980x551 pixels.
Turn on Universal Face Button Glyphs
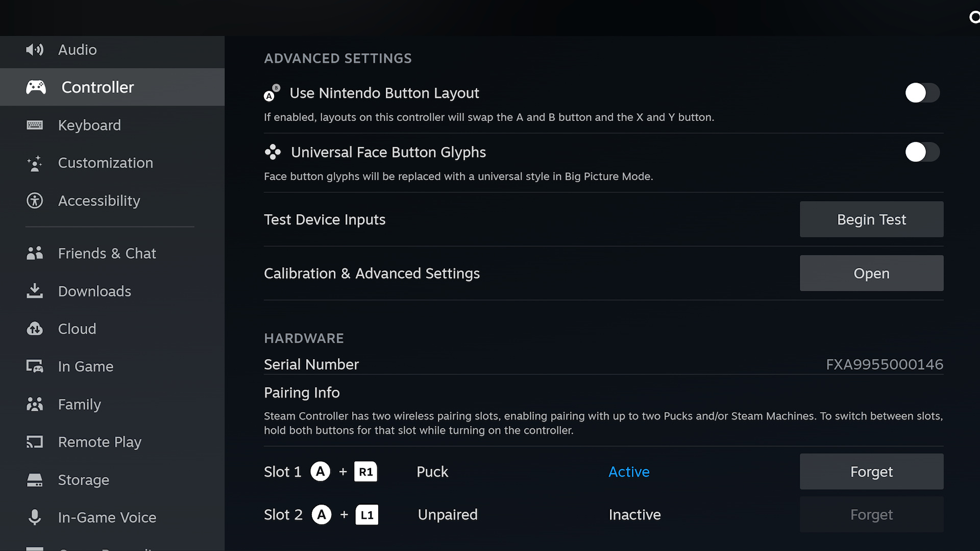click(922, 152)
